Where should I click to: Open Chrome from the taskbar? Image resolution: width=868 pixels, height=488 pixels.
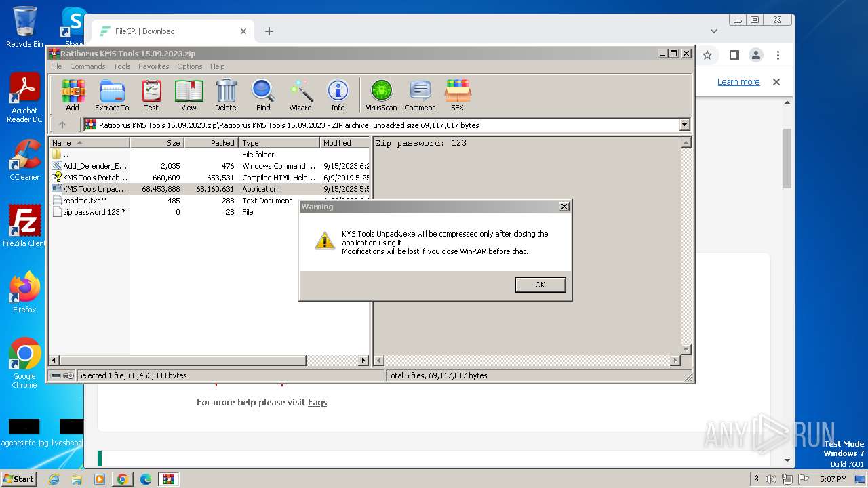tap(122, 479)
